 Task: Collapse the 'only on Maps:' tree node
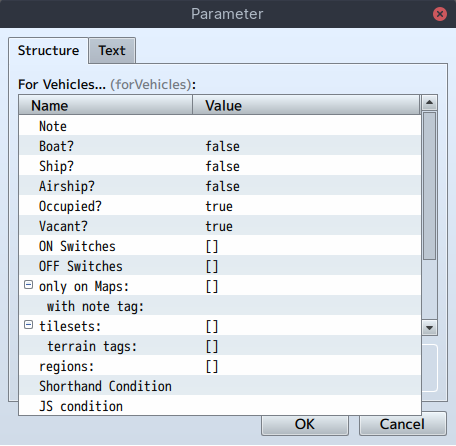coord(29,285)
